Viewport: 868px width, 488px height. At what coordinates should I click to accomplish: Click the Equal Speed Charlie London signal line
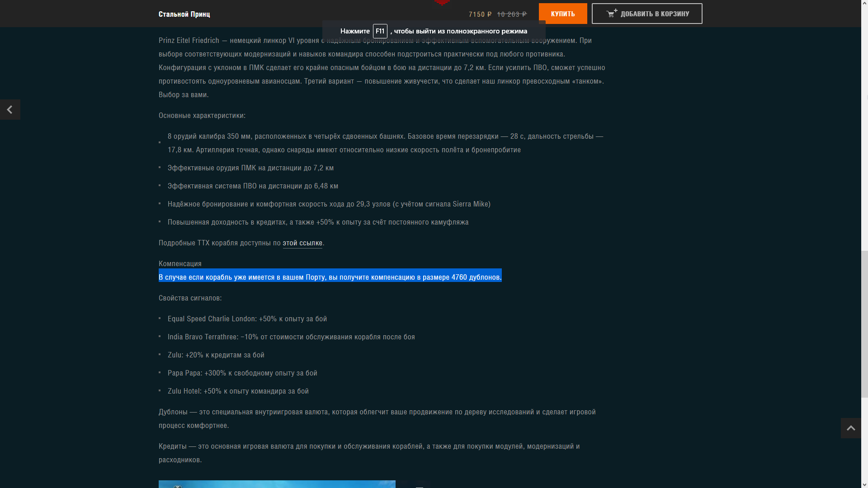(x=247, y=319)
